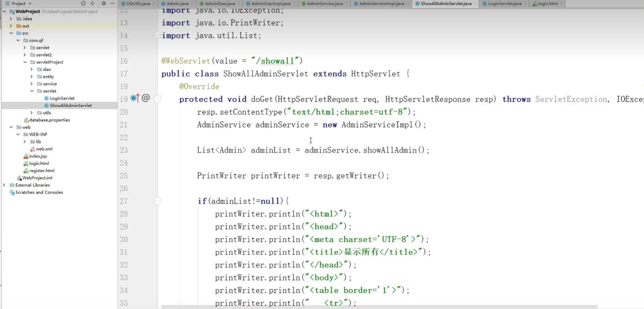Expand the service package
This screenshot has width=644, height=309.
(x=32, y=84)
